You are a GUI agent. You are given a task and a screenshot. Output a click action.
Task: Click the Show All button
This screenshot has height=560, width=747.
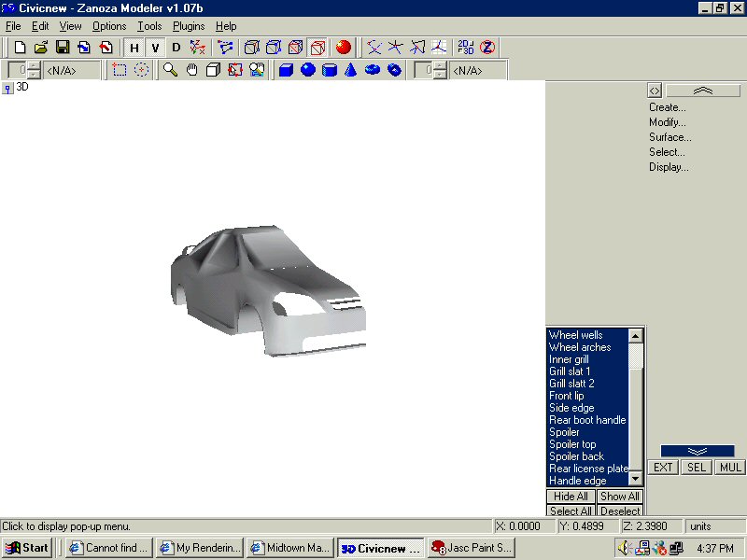(619, 497)
